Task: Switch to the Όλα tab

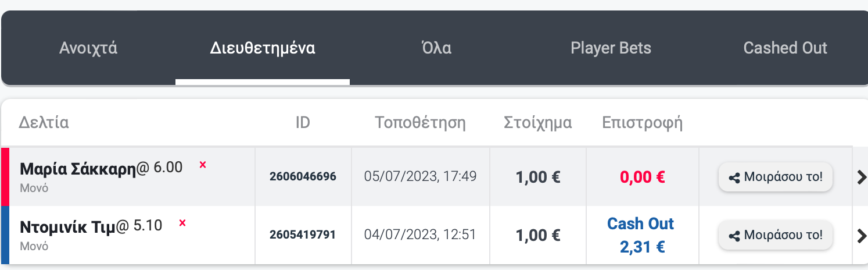Action: (x=436, y=48)
